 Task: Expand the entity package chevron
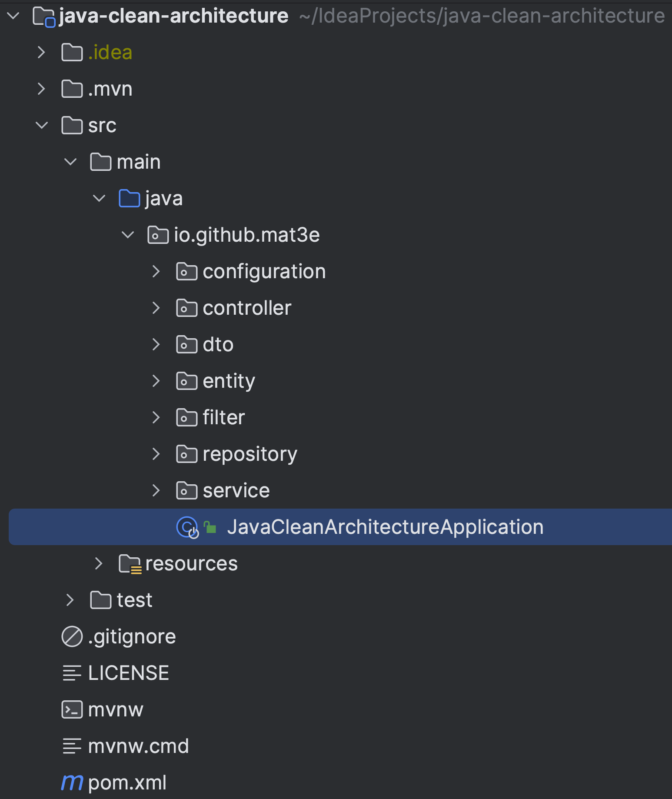(x=156, y=381)
